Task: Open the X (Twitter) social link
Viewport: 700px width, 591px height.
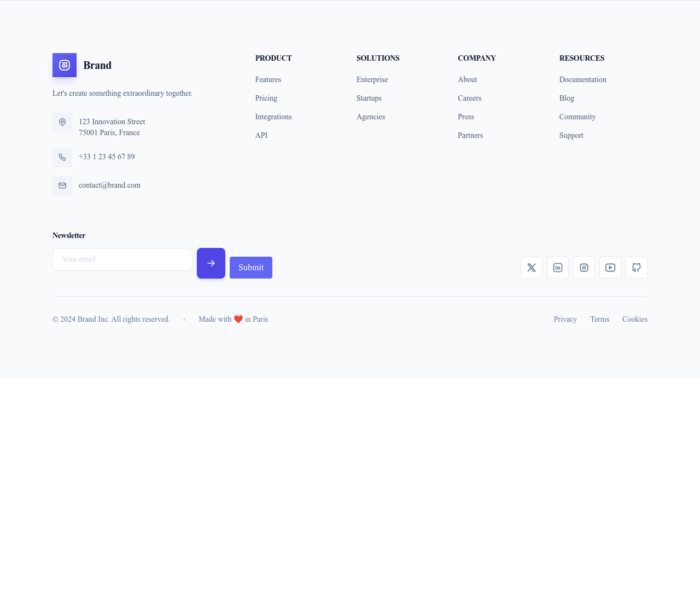Action: tap(532, 268)
